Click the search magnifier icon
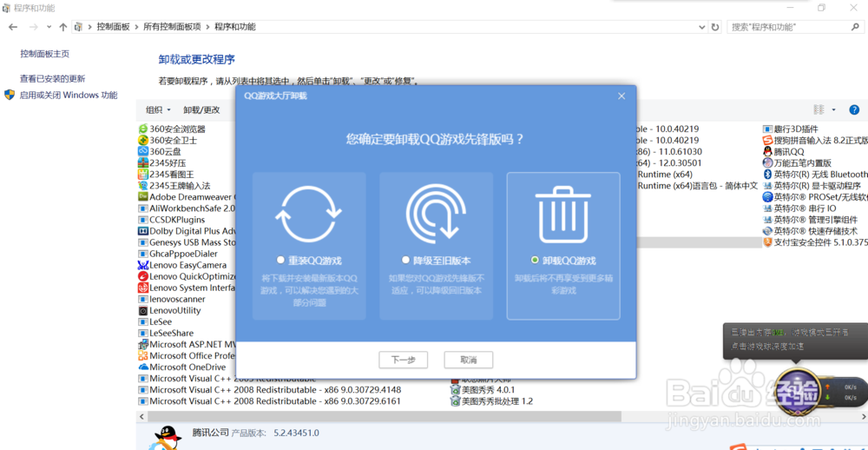The height and width of the screenshot is (450, 868). 855,27
